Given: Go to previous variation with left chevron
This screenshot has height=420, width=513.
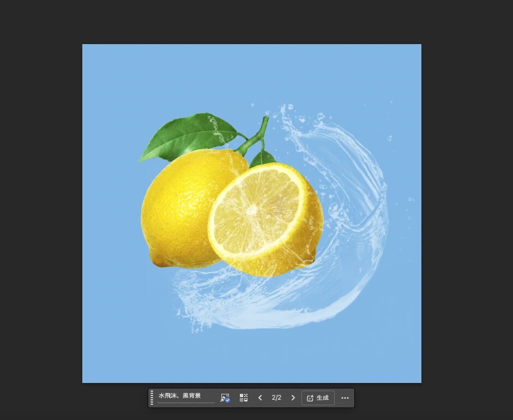Looking at the screenshot, I should coord(260,398).
